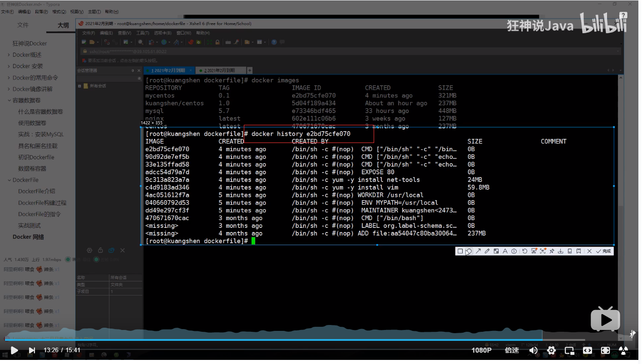Open Xshell 查看(V) menu
642x364 pixels.
124,33
